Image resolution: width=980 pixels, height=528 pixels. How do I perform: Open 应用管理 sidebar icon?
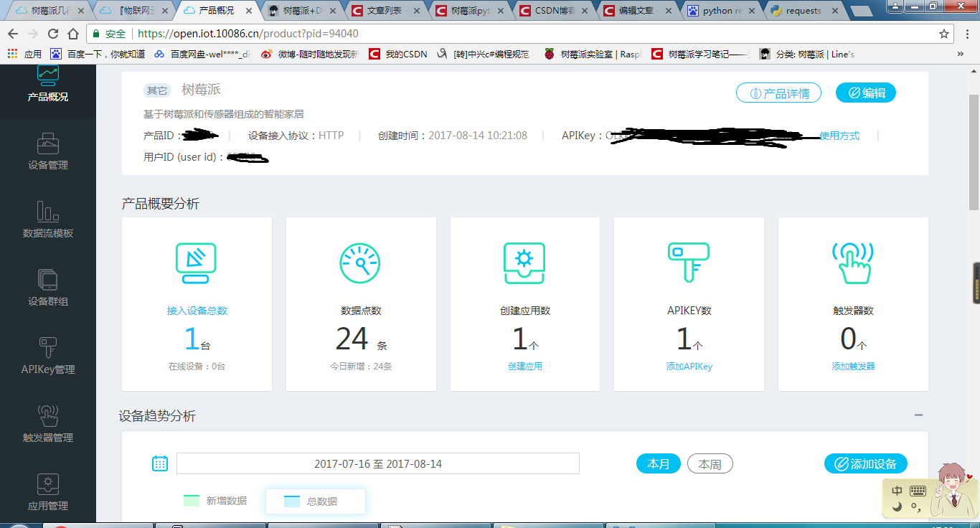(x=48, y=484)
